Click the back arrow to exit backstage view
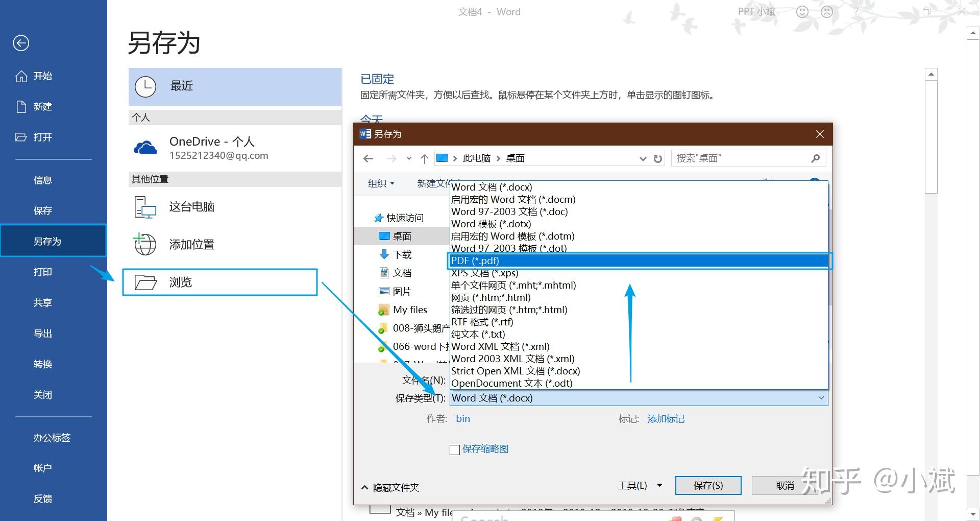 21,43
